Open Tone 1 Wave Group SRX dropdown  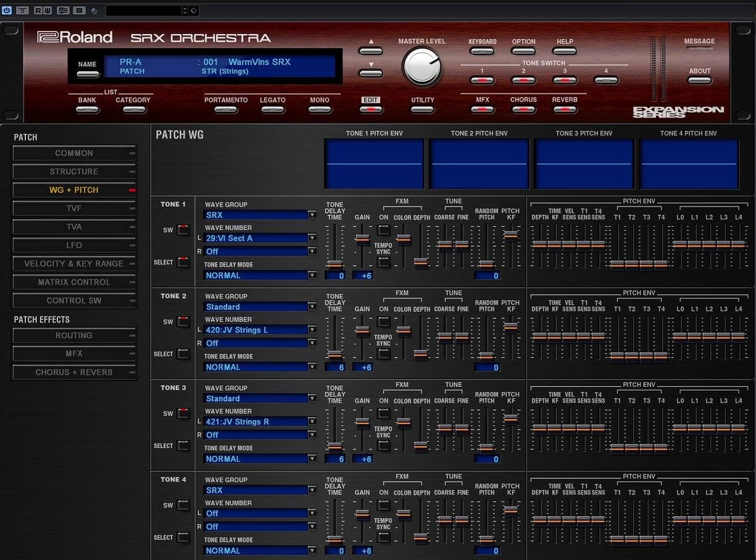pyautogui.click(x=260, y=215)
